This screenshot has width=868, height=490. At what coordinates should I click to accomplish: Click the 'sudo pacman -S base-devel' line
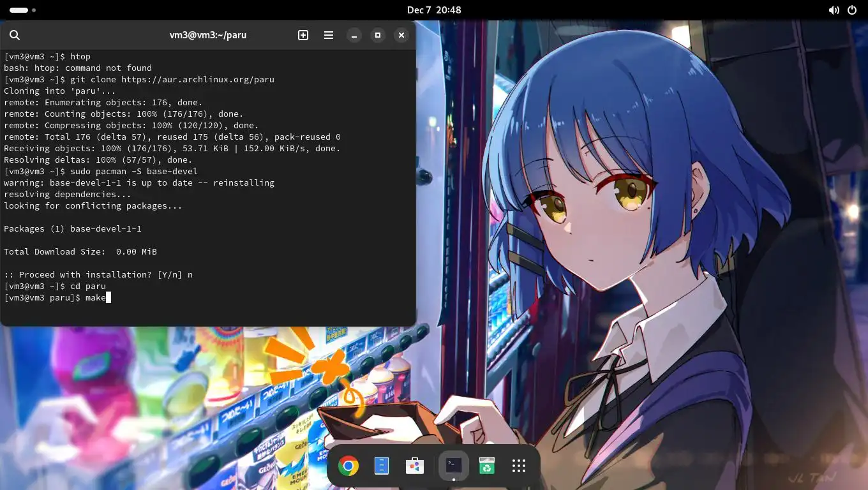click(x=101, y=171)
